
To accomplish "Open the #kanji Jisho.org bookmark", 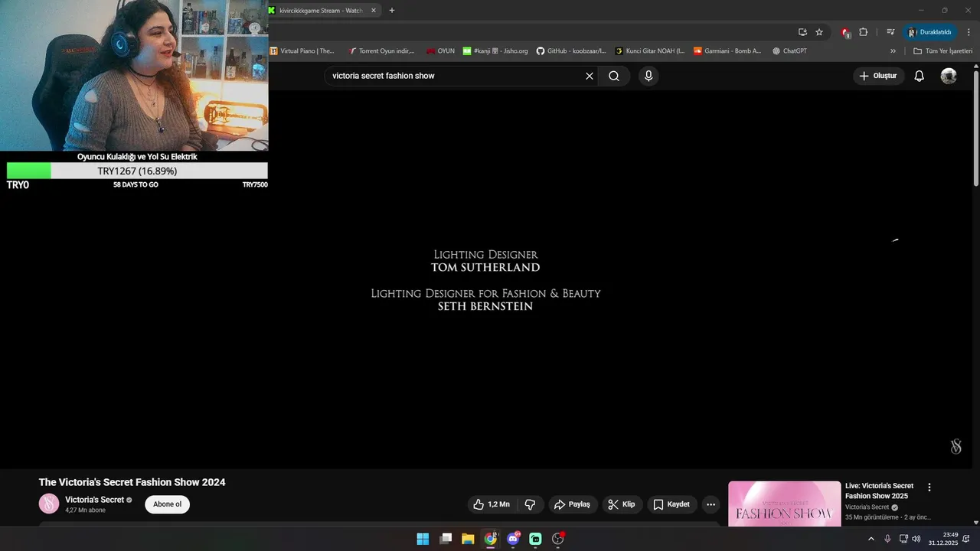I will click(495, 51).
